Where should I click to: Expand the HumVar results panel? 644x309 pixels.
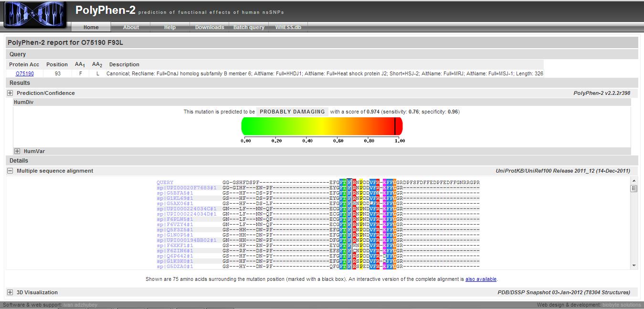point(17,151)
